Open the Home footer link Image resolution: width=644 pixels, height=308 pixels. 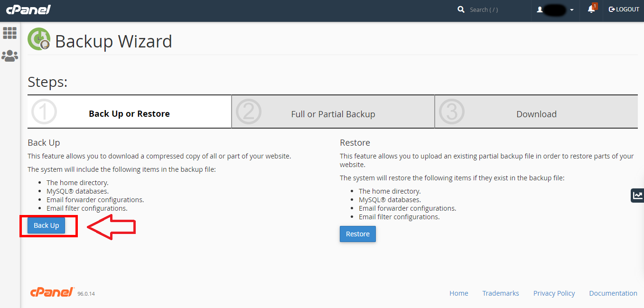(x=458, y=293)
